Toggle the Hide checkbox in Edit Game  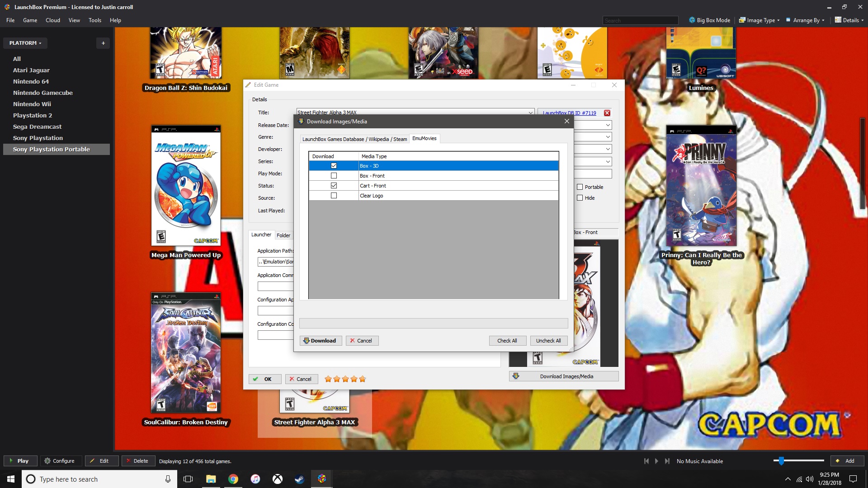pyautogui.click(x=580, y=198)
